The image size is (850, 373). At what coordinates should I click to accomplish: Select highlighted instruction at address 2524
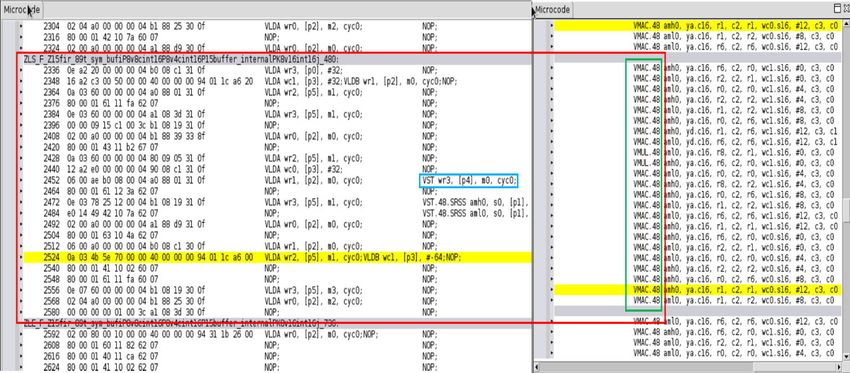coord(277,258)
